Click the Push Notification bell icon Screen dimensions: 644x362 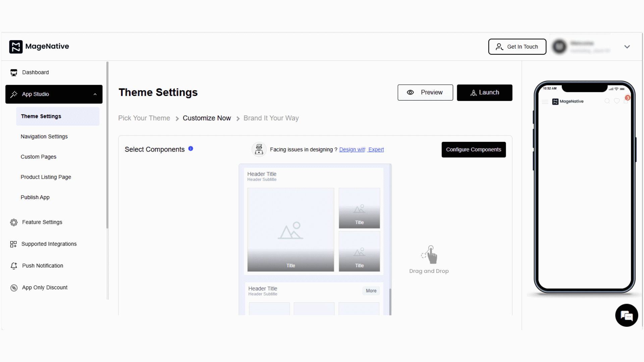[14, 266]
